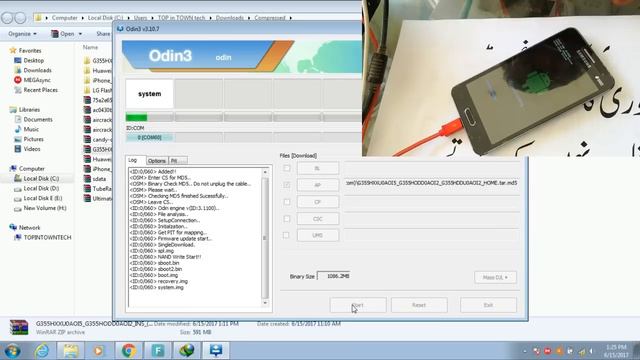Expand breadcrumb arrow after Computer

click(x=83, y=18)
